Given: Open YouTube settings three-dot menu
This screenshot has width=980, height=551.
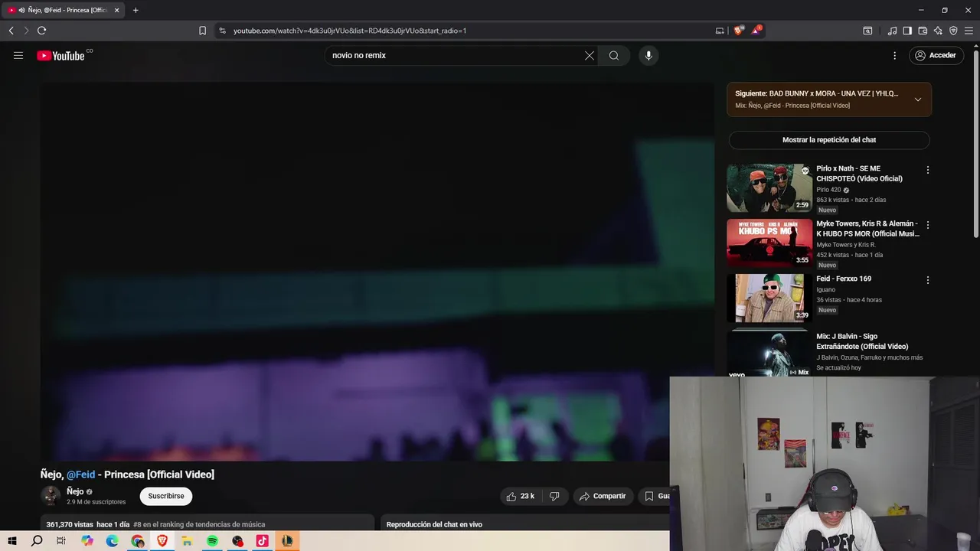Looking at the screenshot, I should coord(894,55).
